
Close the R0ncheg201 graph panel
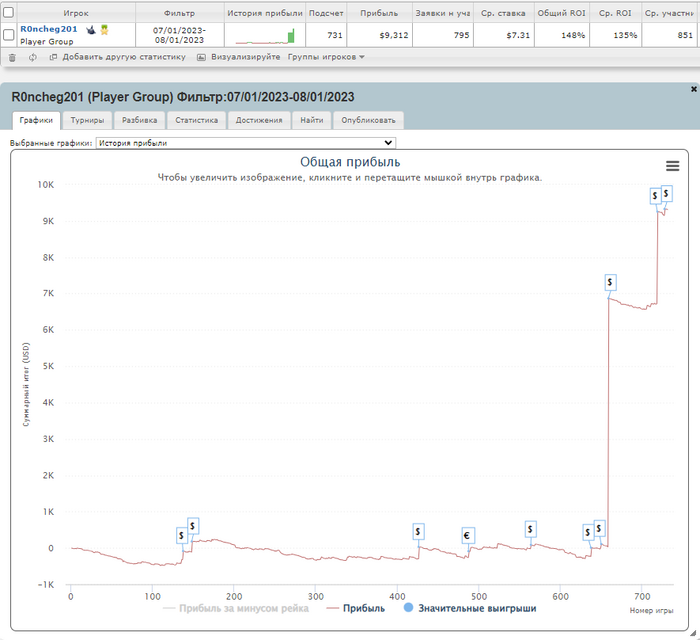coord(694,89)
